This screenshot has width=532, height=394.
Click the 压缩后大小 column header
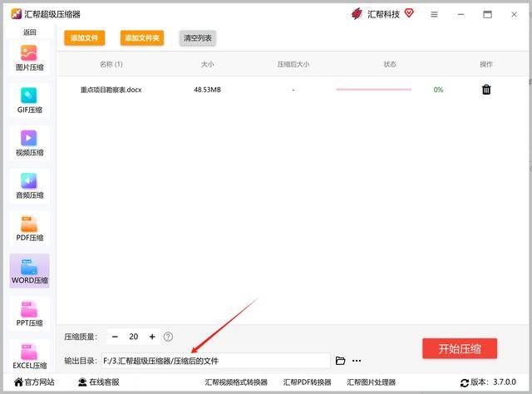[293, 64]
